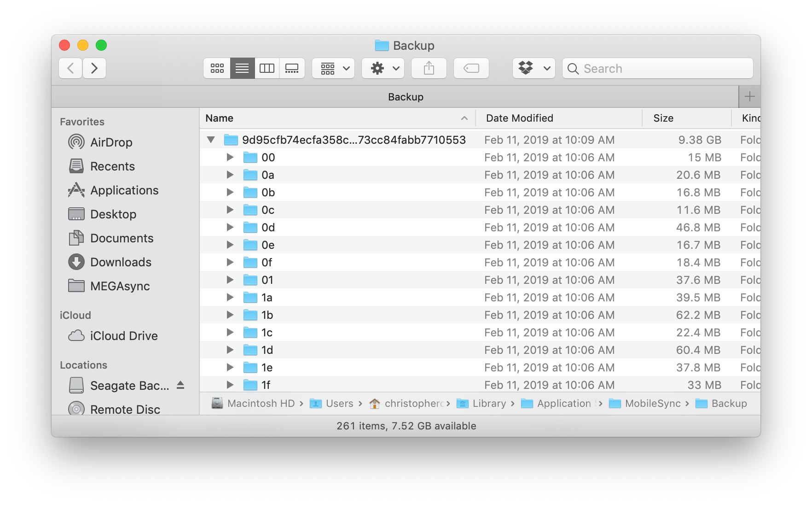The height and width of the screenshot is (505, 812).
Task: Click christopher home in path bar
Action: (x=407, y=403)
